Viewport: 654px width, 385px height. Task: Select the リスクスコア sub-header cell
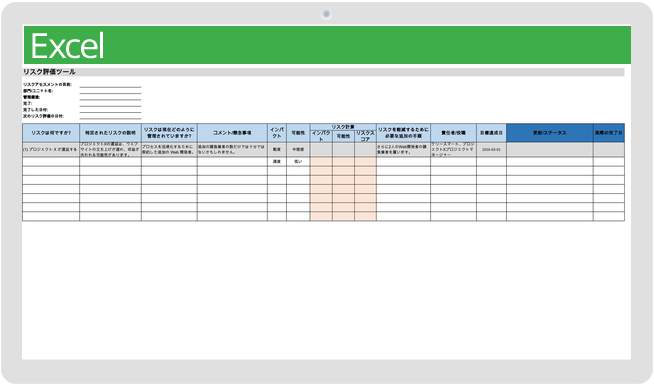click(365, 136)
